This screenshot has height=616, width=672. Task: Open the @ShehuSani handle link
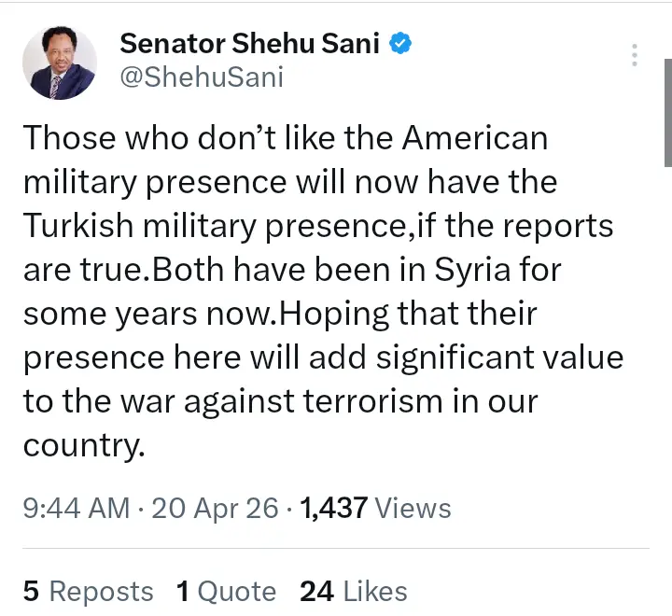(201, 77)
